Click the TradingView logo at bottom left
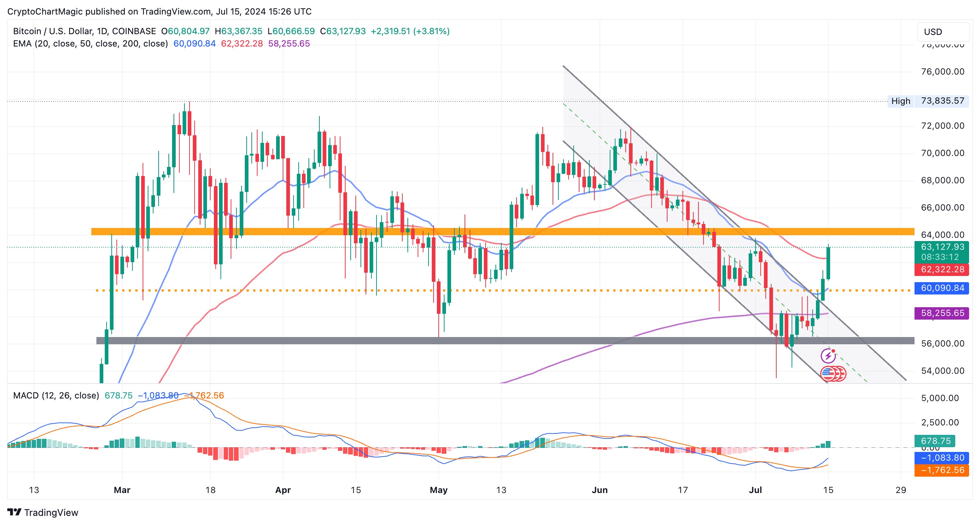 pyautogui.click(x=43, y=512)
